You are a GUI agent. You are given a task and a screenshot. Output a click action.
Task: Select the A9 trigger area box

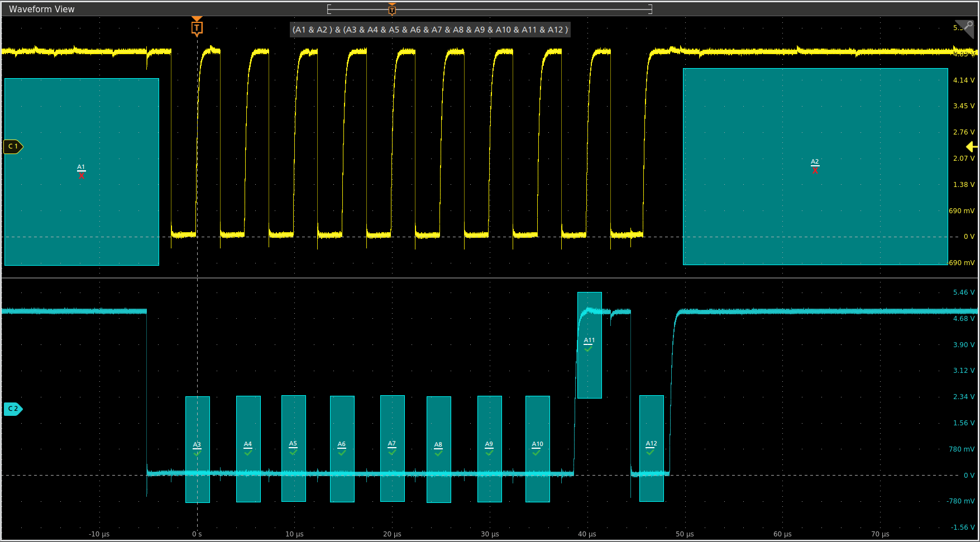(489, 448)
